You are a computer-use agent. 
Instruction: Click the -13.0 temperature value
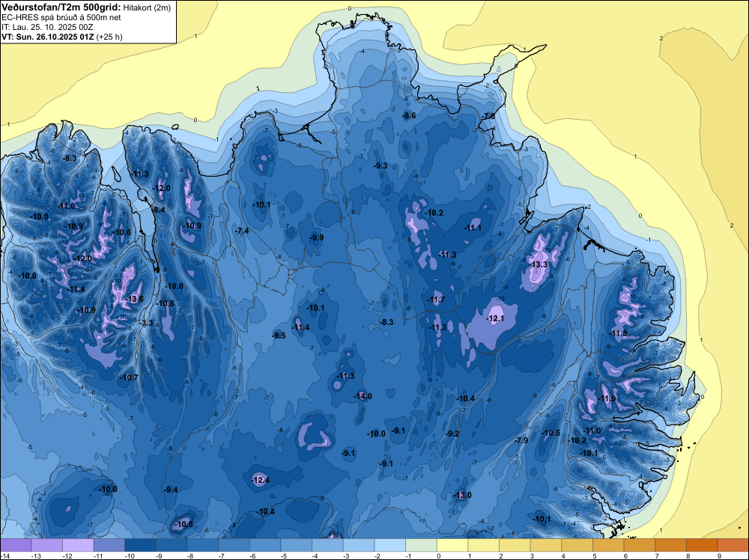[462, 495]
